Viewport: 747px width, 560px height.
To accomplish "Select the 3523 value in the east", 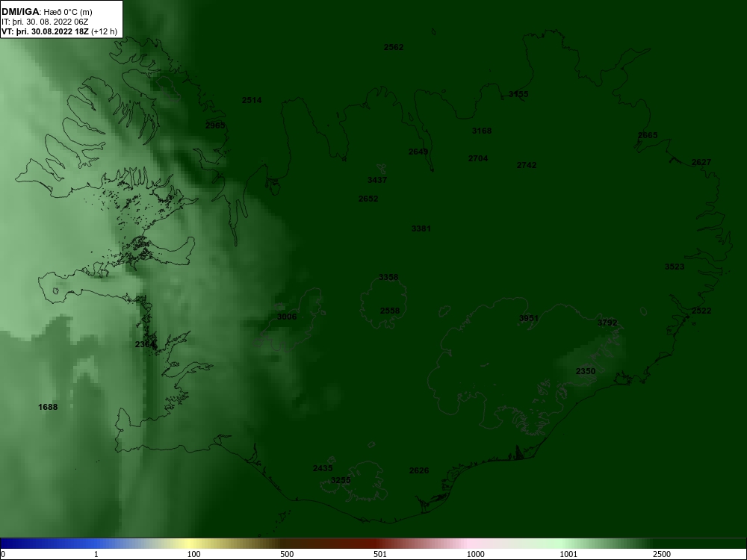I will 675,267.
